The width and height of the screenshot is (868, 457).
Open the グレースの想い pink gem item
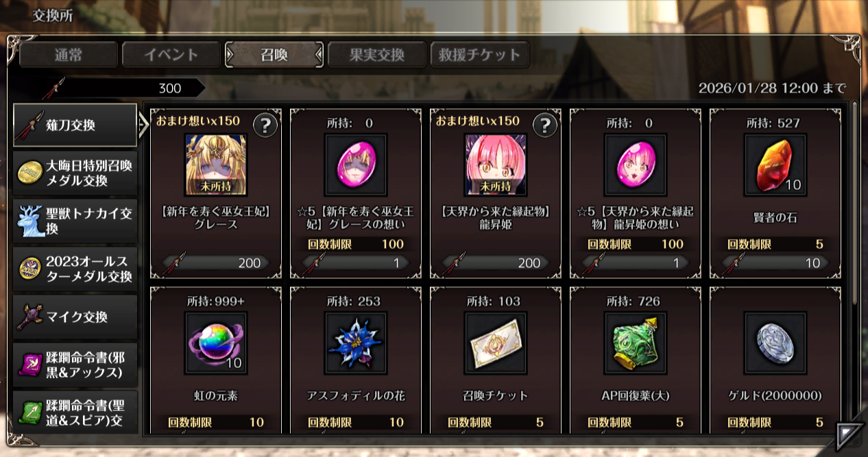coord(355,165)
